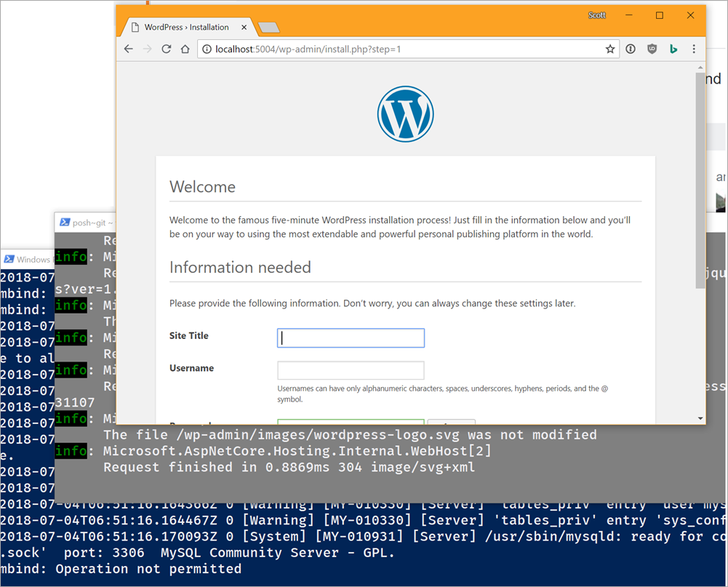Click the Windows PowerShell window icon
The width and height of the screenshot is (728, 587).
click(x=9, y=259)
